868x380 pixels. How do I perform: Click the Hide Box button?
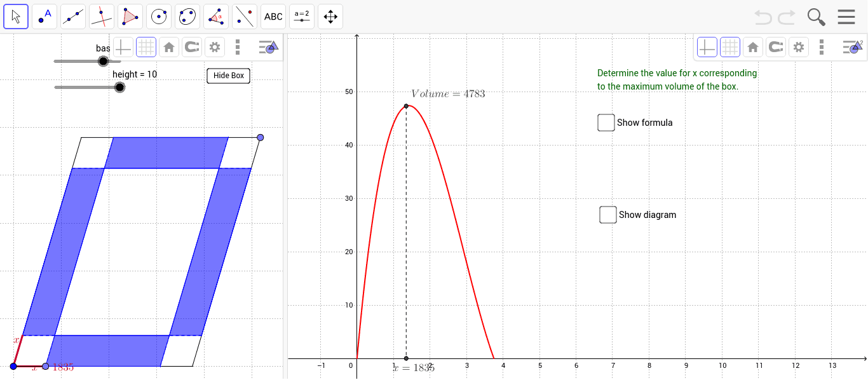[x=228, y=76]
